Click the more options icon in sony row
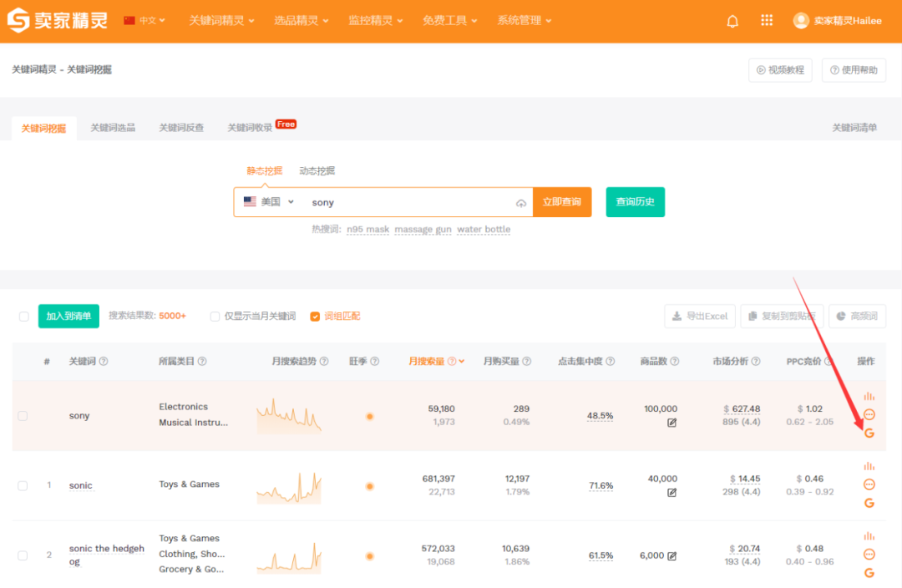This screenshot has width=902, height=588. coord(869,414)
